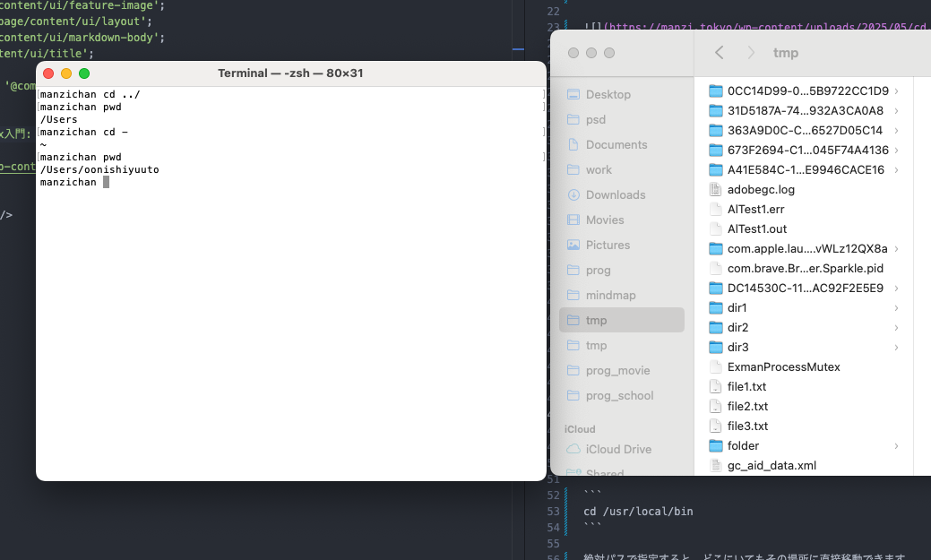Screen dimensions: 931x560
Task: Expand the 363A9D0C folder chevron
Action: pyautogui.click(x=897, y=131)
